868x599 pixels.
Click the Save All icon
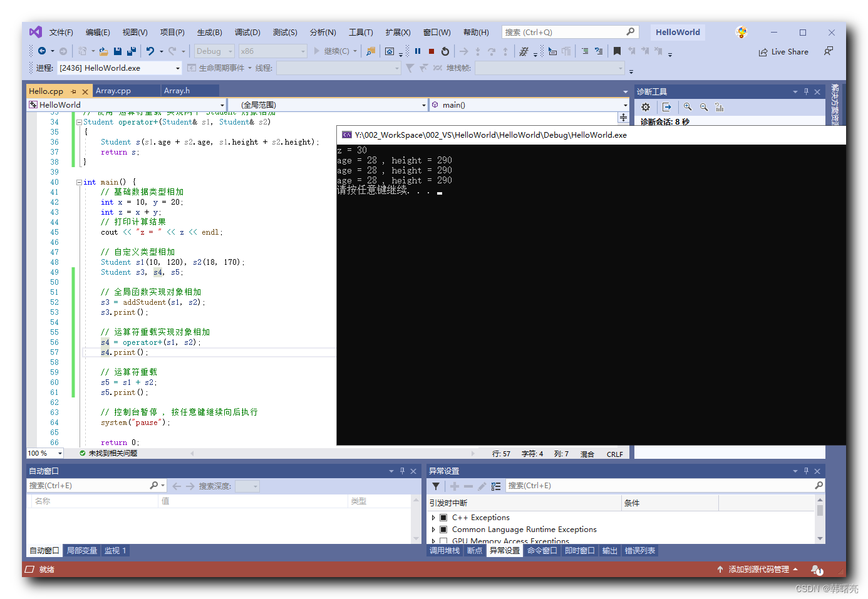click(132, 51)
